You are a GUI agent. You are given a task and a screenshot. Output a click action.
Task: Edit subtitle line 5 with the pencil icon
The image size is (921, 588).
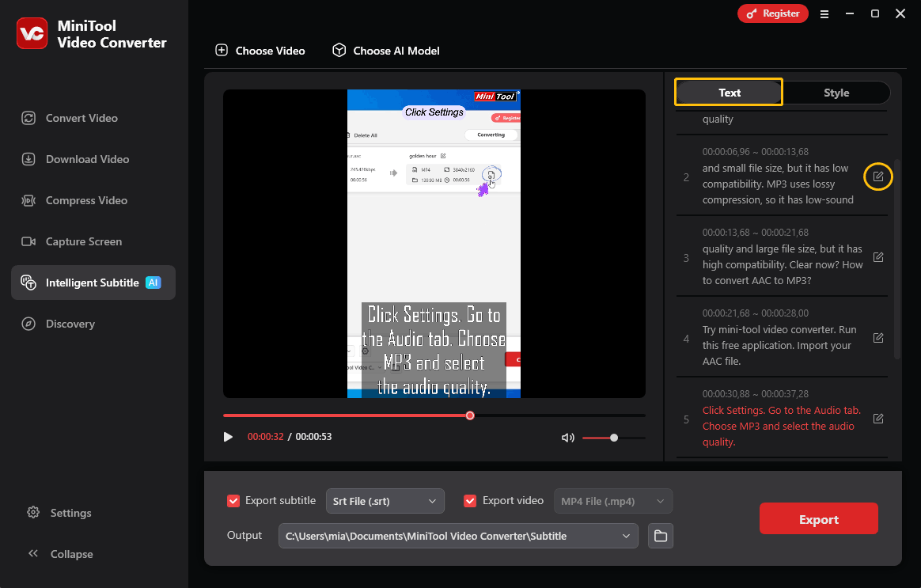point(878,419)
